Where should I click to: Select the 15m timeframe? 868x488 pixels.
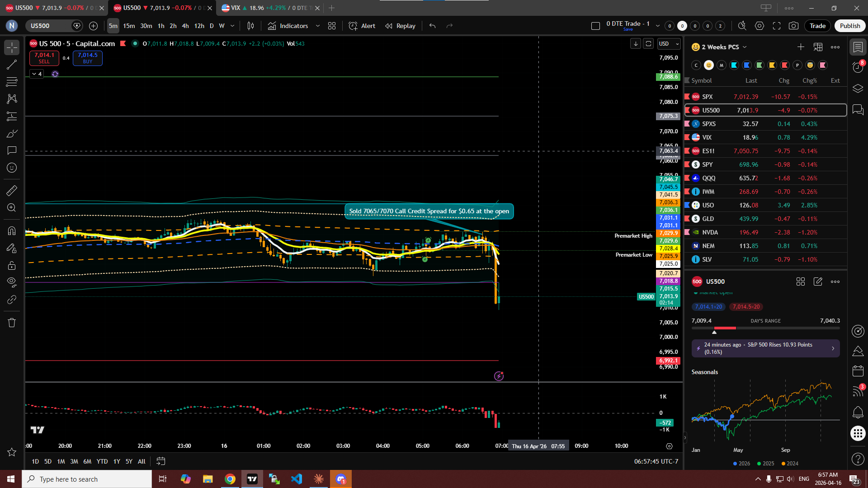(129, 26)
